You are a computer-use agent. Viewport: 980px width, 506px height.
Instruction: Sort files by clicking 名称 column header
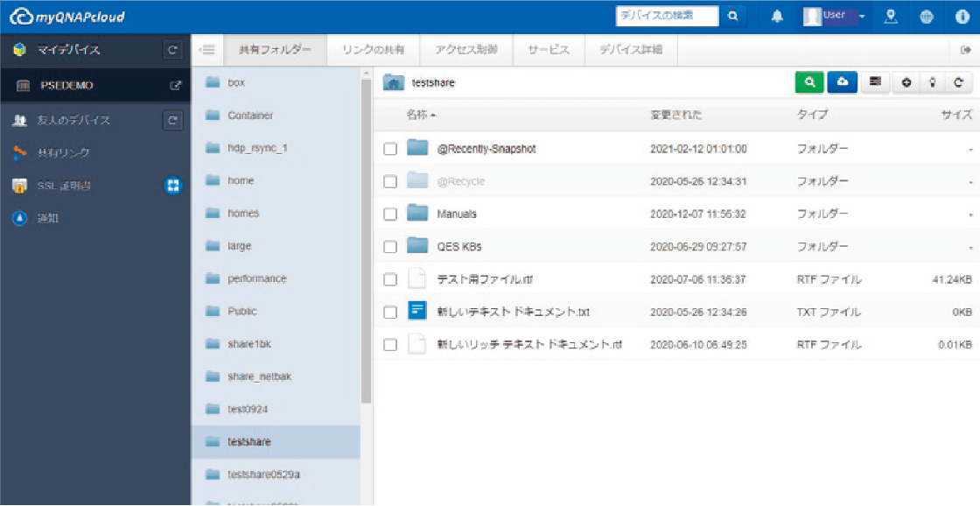click(408, 114)
